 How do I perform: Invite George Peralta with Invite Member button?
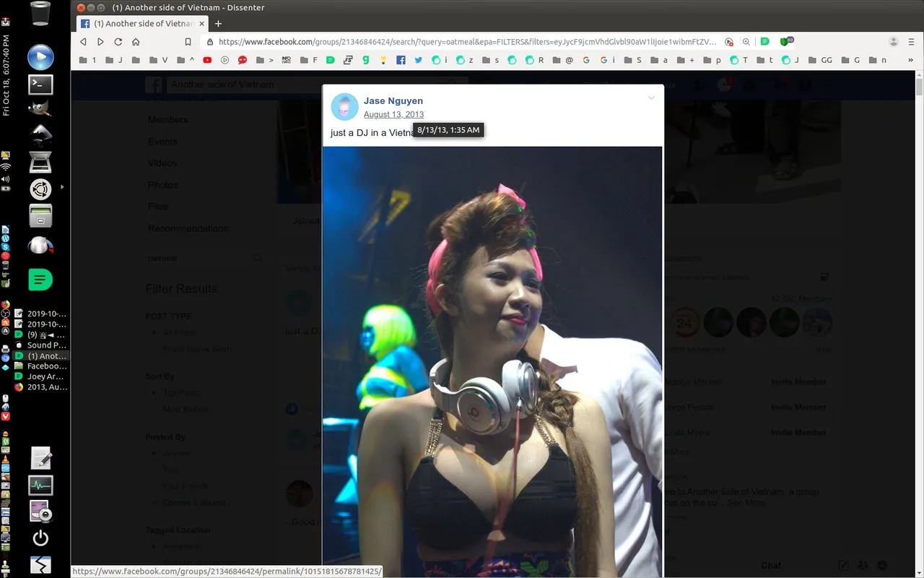[x=798, y=407]
